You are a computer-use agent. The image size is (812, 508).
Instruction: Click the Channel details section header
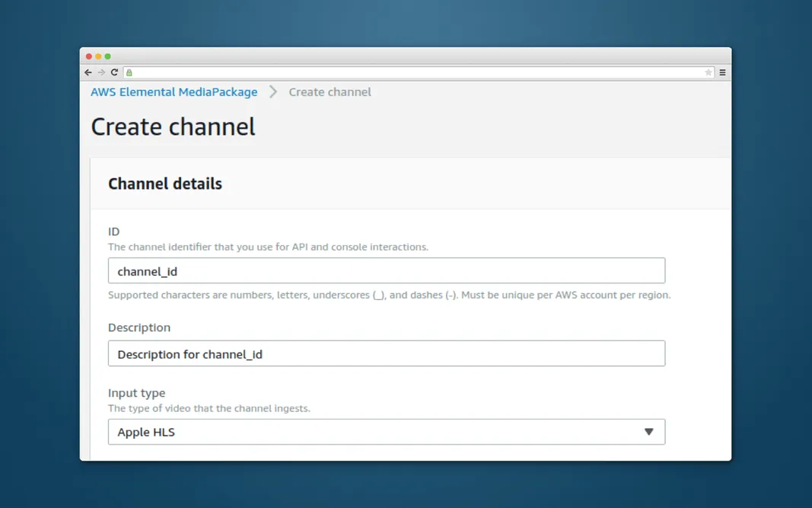165,184
